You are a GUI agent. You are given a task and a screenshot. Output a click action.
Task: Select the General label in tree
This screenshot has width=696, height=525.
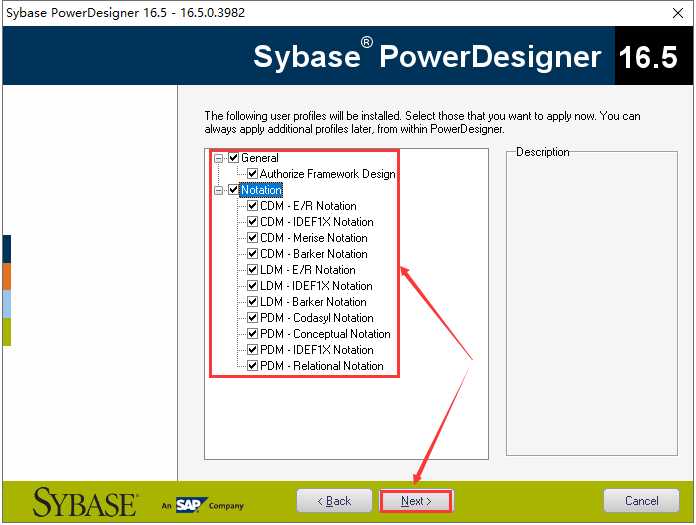(260, 158)
